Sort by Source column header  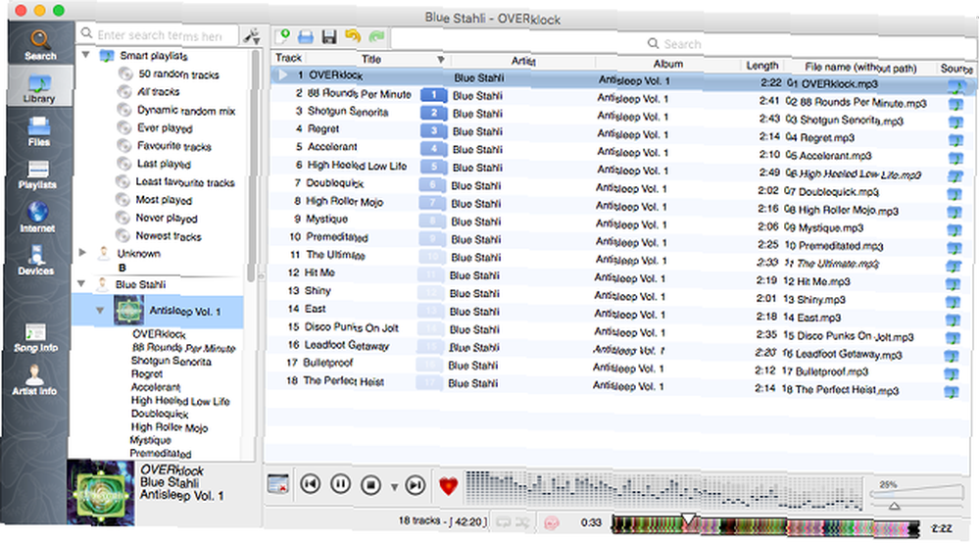click(x=955, y=69)
